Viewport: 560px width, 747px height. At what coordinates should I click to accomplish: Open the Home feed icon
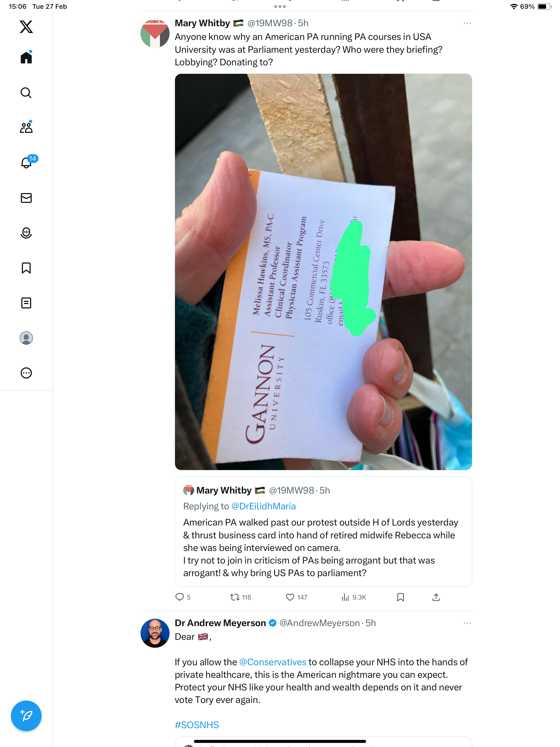[x=26, y=57]
